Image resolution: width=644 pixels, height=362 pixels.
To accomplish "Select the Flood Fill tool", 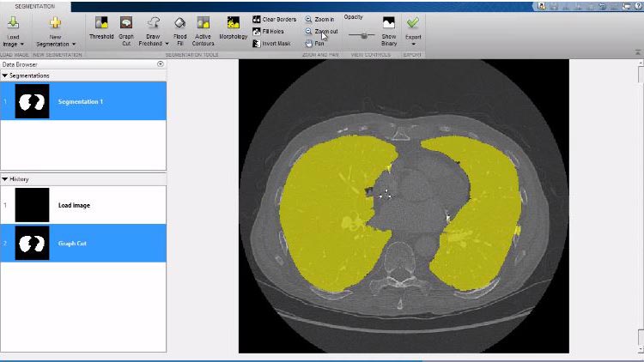I will pyautogui.click(x=179, y=24).
